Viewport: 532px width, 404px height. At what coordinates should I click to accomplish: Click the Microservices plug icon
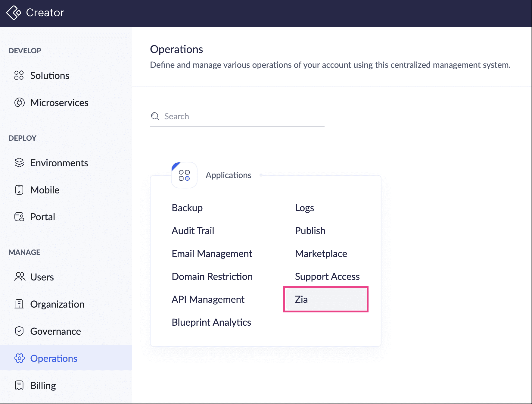19,102
